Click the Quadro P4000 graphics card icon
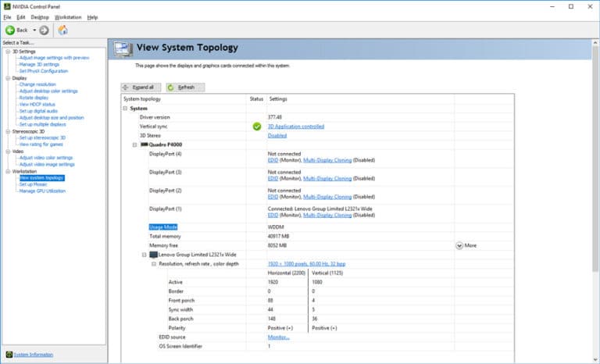Viewport: 600px width, 364px height. (x=145, y=145)
